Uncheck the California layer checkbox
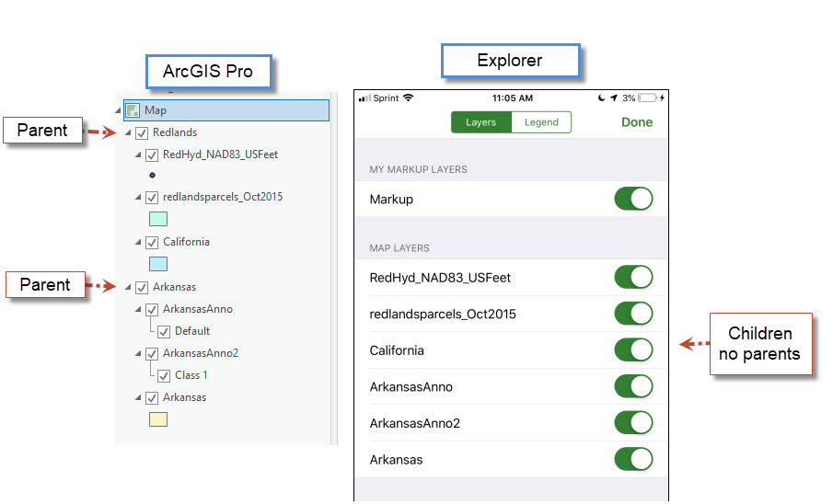 152,243
